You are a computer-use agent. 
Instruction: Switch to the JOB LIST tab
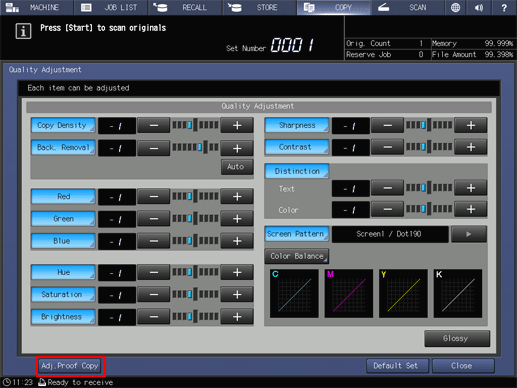pos(111,7)
